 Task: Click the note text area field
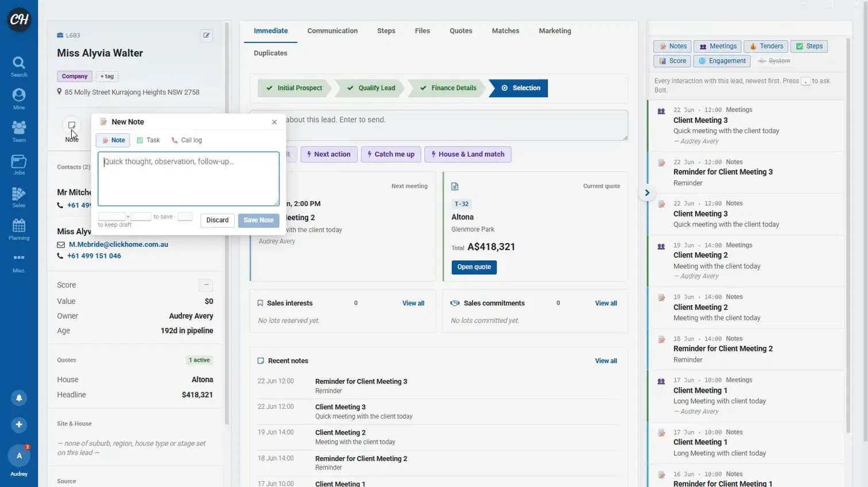tap(188, 179)
